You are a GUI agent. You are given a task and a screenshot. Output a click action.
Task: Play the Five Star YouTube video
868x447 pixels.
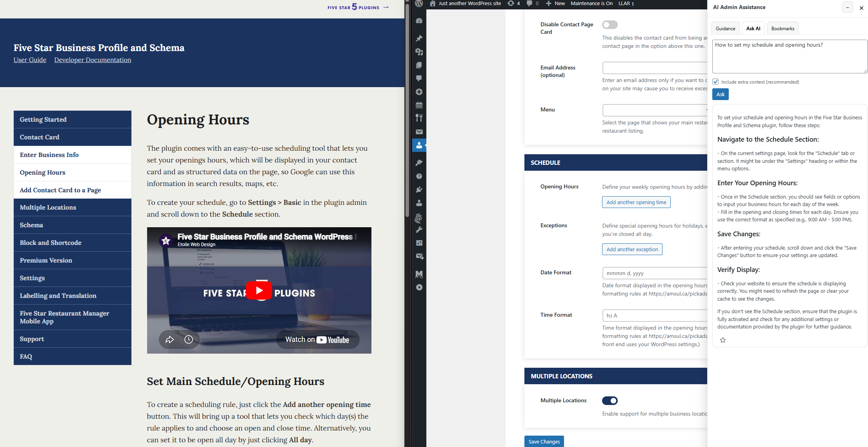(x=259, y=290)
